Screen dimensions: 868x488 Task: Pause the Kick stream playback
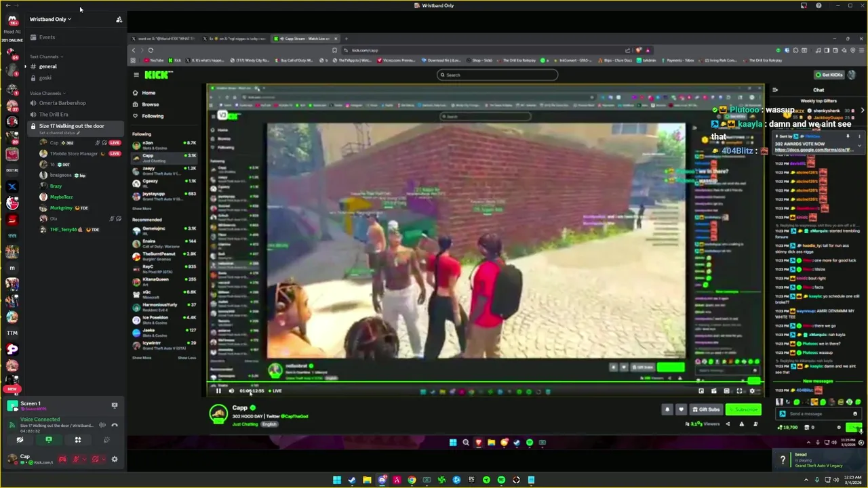pos(218,391)
